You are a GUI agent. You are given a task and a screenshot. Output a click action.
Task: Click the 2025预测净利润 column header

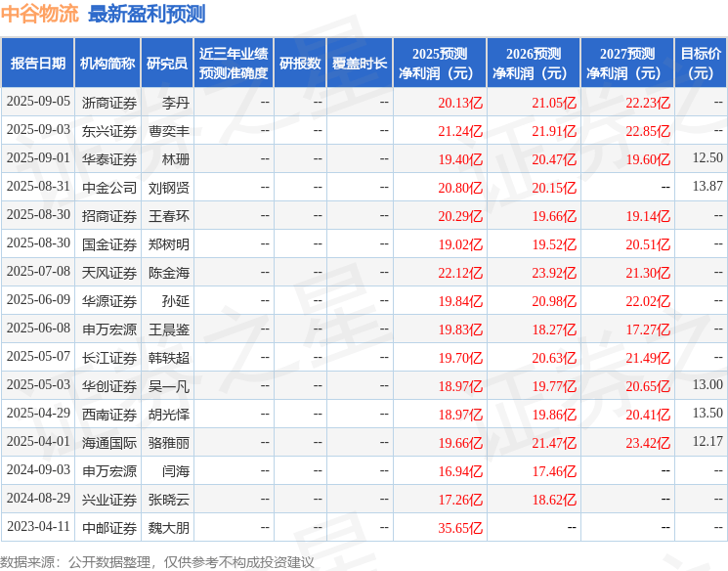(x=440, y=64)
